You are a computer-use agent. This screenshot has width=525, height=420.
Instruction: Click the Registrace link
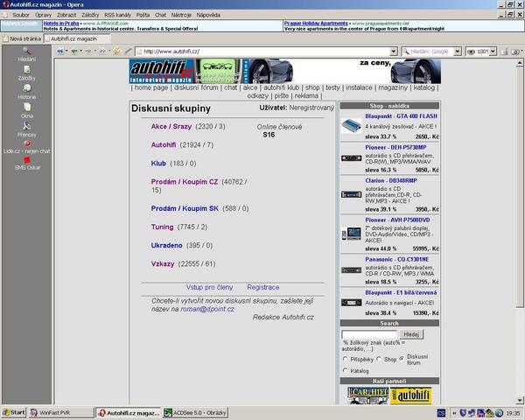click(x=262, y=287)
